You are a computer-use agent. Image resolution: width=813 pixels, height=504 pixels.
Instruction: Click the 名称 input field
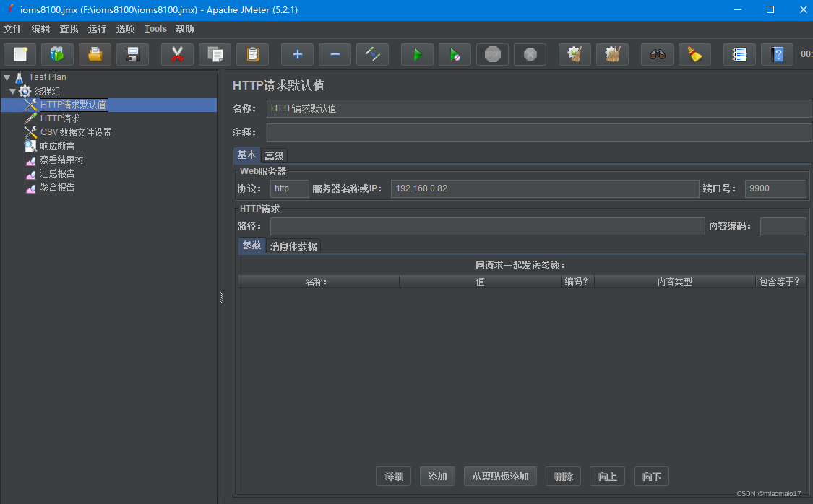point(539,108)
